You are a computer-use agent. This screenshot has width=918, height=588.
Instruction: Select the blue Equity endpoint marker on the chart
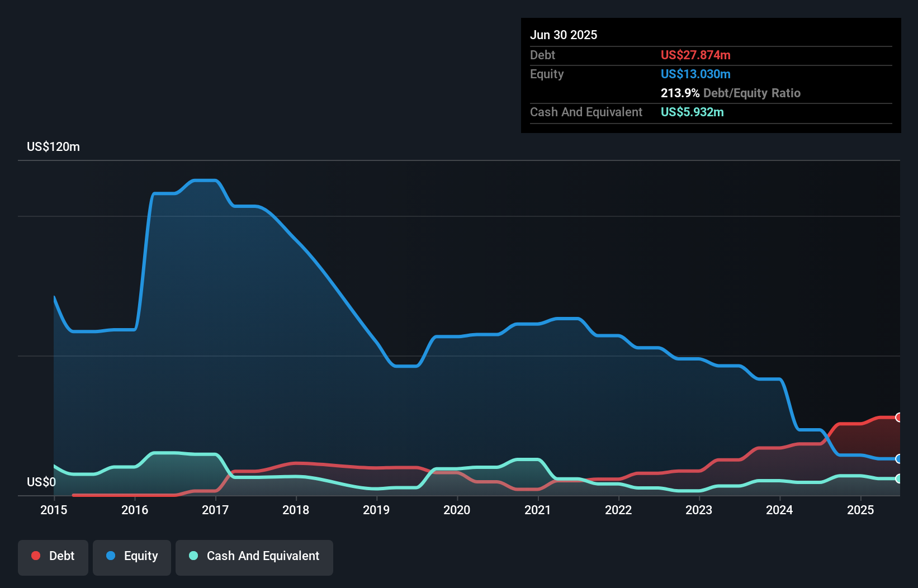pyautogui.click(x=898, y=459)
